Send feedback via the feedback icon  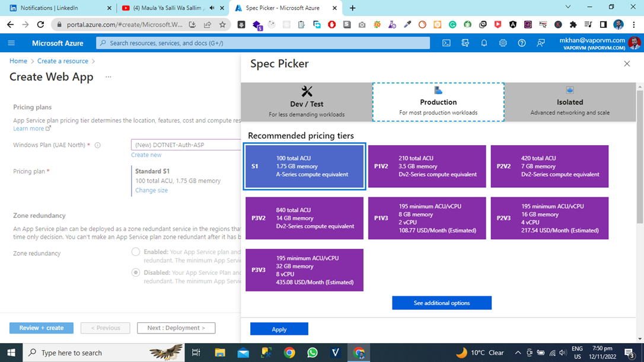pos(540,43)
